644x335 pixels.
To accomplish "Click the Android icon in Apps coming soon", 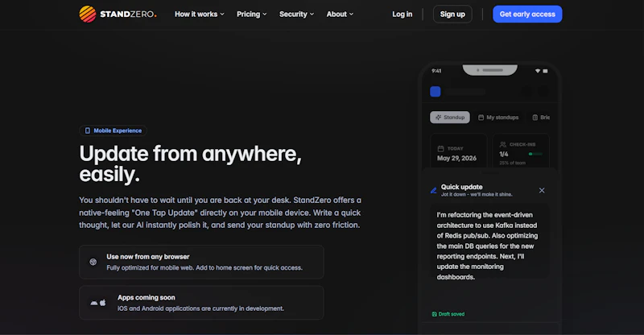I will pos(94,303).
